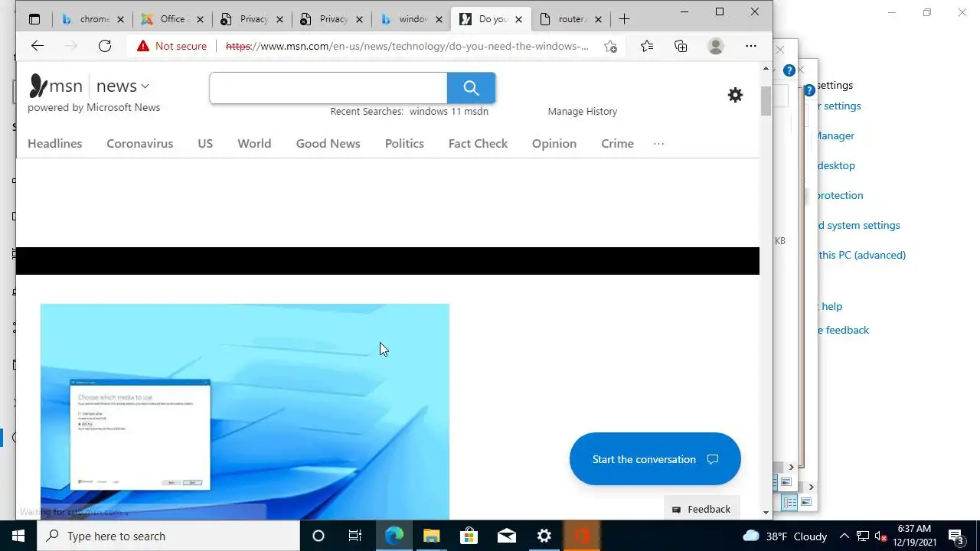Open weather widget 38°F Cloudy
The width and height of the screenshot is (980, 551).
pos(786,536)
